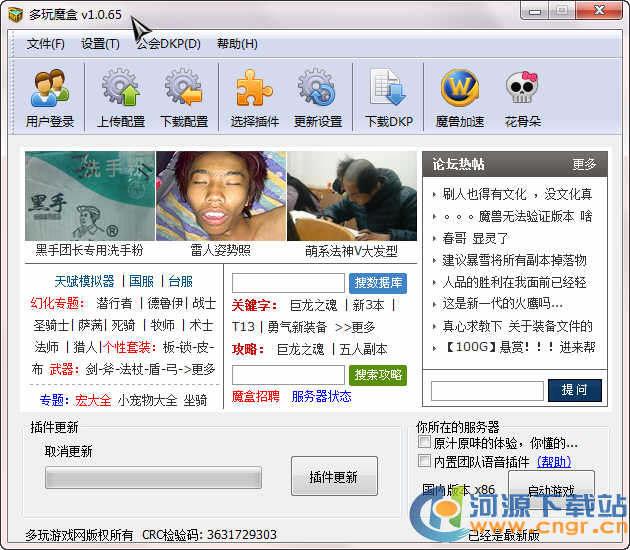
Task: Focus the guide search input field
Action: (x=288, y=375)
